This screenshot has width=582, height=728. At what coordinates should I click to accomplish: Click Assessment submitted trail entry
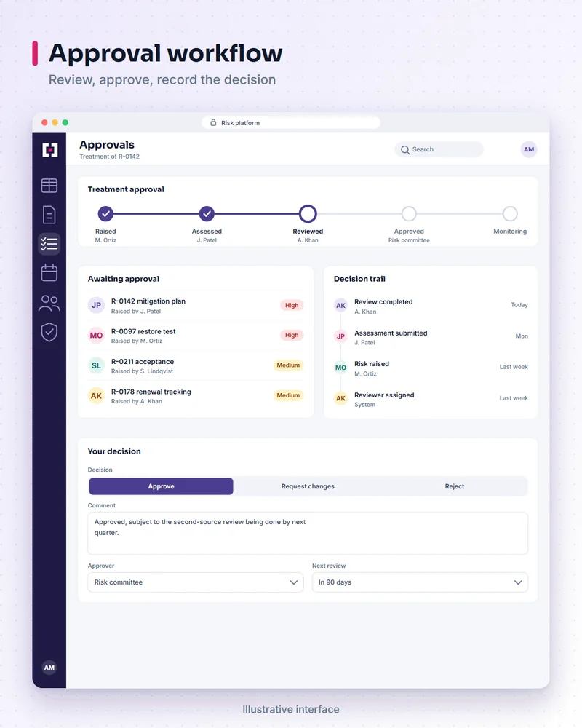pos(431,337)
